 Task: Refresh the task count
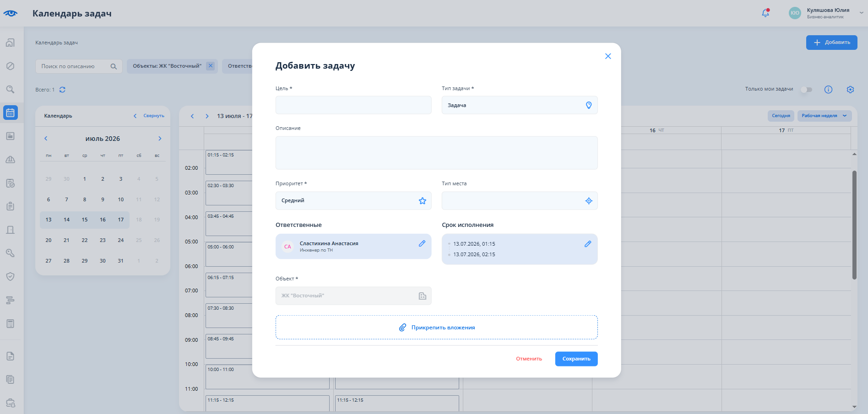point(63,90)
